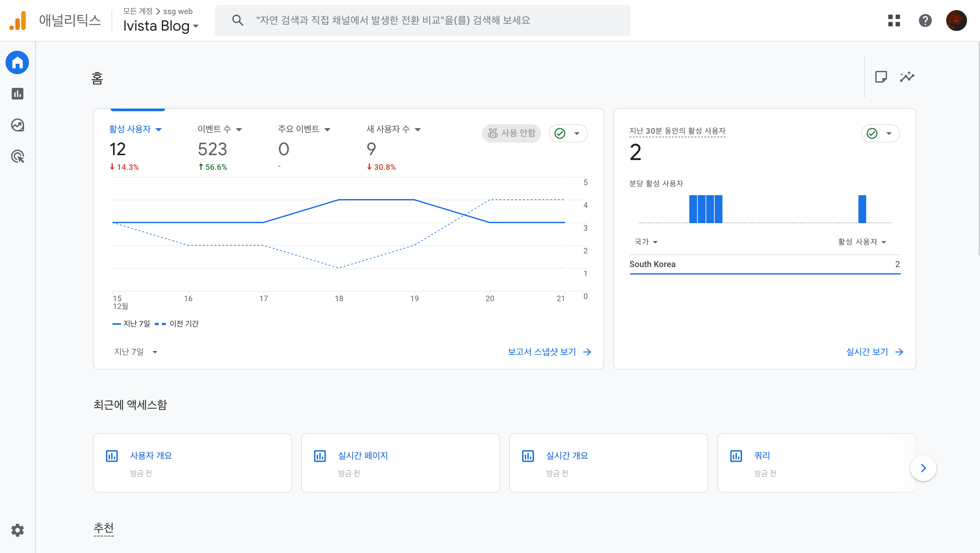The width and height of the screenshot is (980, 553).
Task: Select the Advertising icon in sidebar
Action: click(x=17, y=156)
